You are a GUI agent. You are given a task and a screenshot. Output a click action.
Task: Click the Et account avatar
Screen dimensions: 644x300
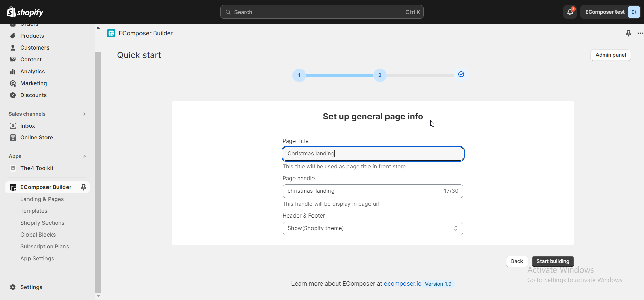(634, 12)
